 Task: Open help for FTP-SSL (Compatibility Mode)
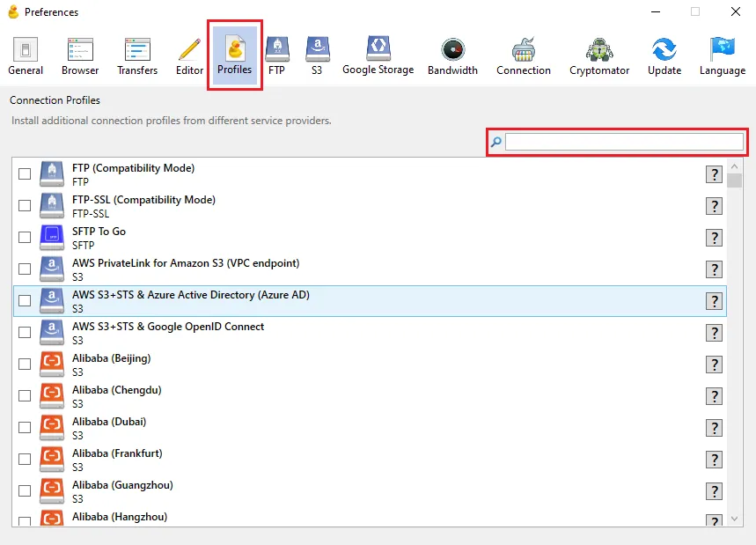tap(714, 206)
